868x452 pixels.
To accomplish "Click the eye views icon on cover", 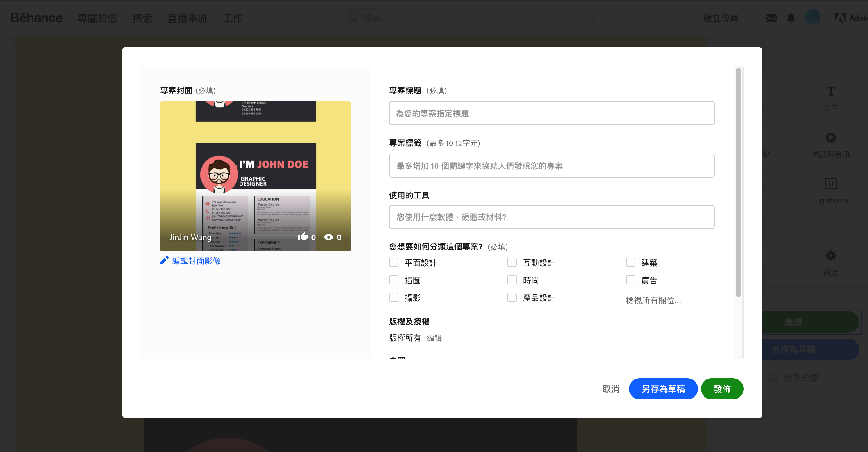I will coord(328,237).
